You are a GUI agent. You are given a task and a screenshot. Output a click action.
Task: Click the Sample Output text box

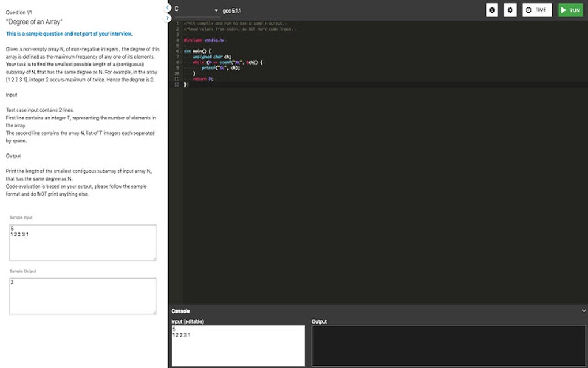[x=82, y=296]
